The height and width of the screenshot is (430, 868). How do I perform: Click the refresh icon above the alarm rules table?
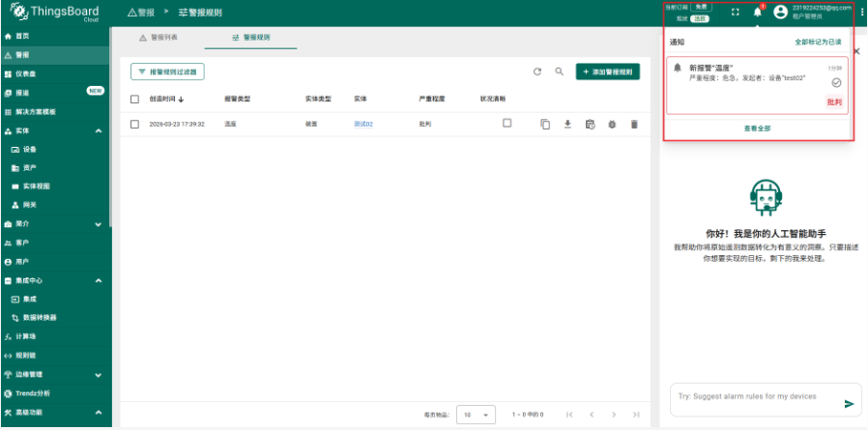pos(537,72)
